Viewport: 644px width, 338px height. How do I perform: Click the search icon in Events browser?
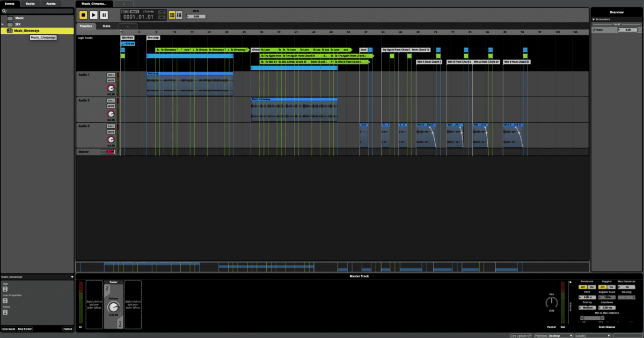4,11
